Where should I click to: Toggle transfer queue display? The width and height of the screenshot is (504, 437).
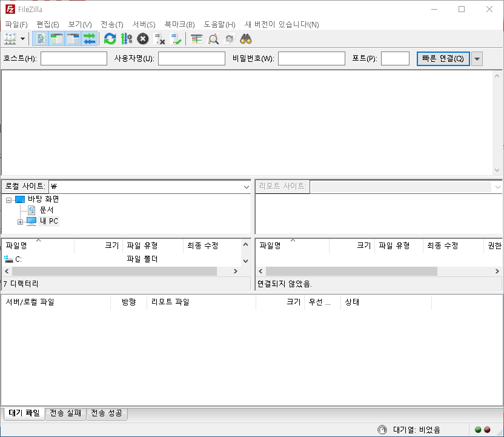coord(90,39)
